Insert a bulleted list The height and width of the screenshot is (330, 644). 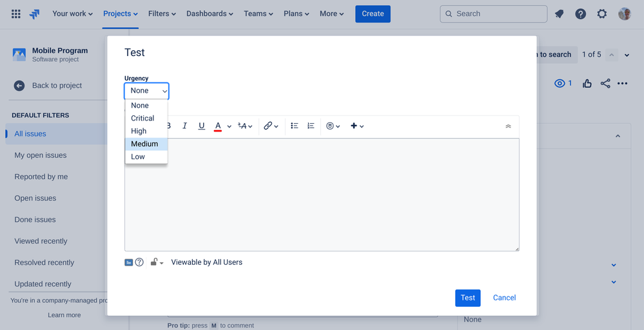[x=295, y=126]
